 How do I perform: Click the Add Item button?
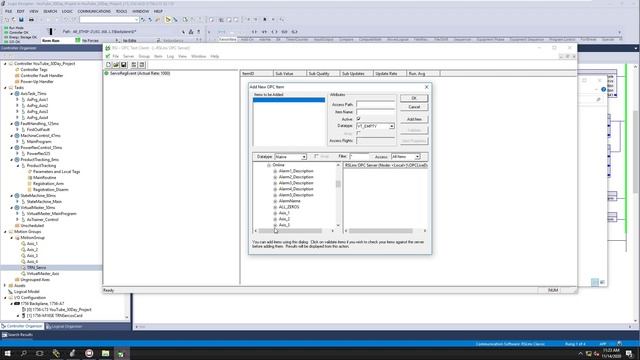[x=414, y=119]
